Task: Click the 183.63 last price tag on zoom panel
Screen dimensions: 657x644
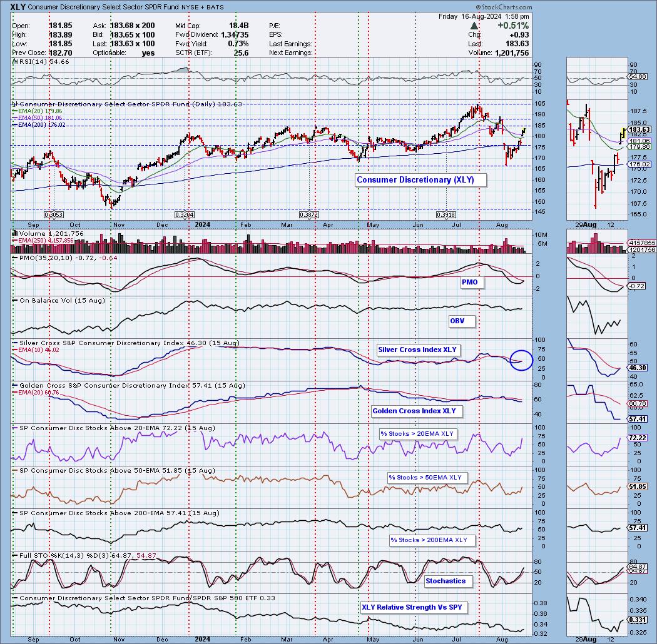Action: pyautogui.click(x=639, y=129)
